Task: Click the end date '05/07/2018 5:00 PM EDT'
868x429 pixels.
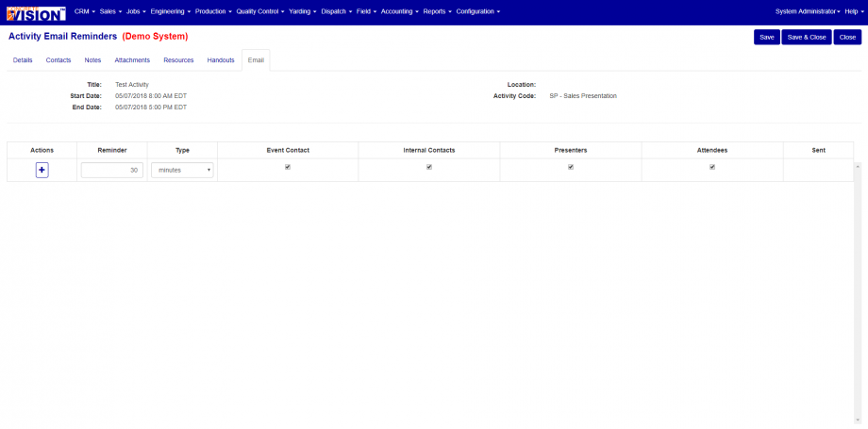Action: [x=151, y=107]
